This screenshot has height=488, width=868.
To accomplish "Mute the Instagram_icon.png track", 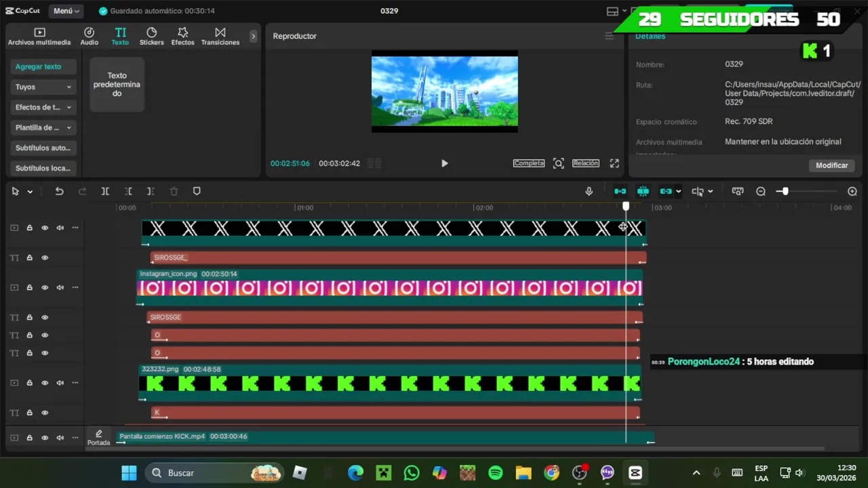I will pos(60,287).
